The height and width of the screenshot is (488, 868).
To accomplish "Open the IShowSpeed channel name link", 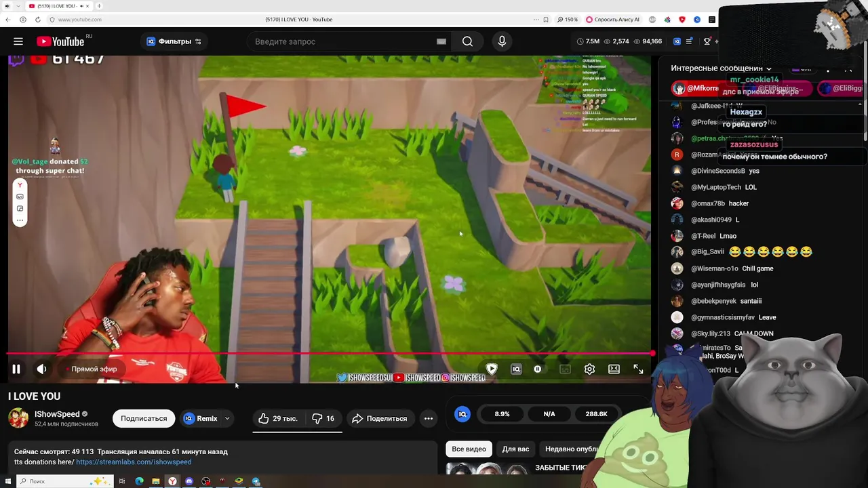I will point(57,414).
